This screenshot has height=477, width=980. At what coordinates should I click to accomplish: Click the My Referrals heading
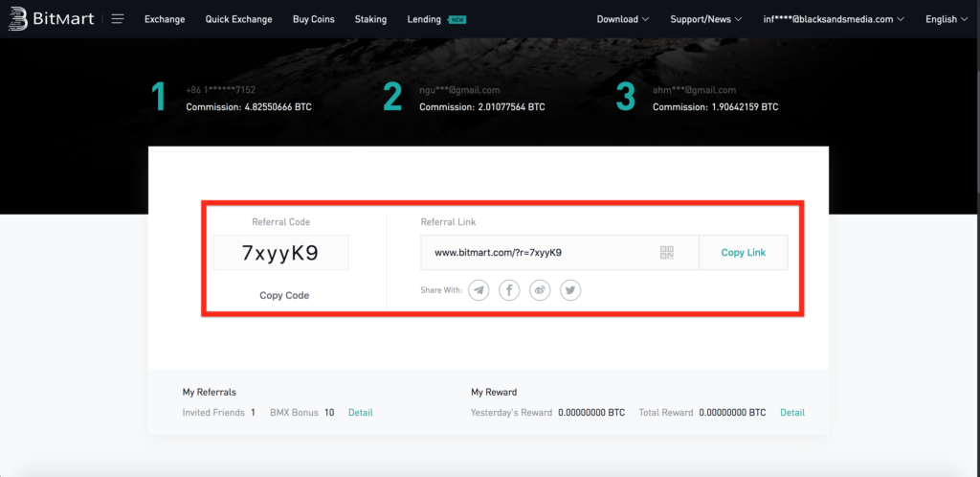pyautogui.click(x=210, y=392)
